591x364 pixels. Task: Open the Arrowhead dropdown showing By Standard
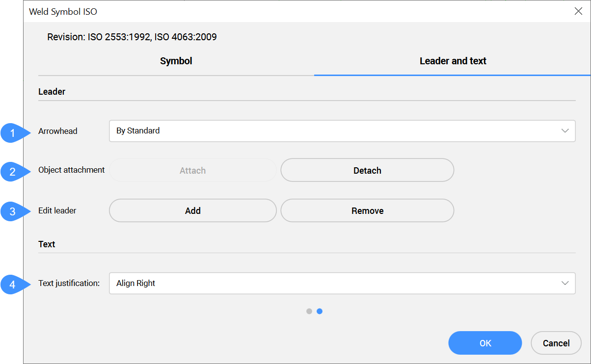pyautogui.click(x=342, y=131)
